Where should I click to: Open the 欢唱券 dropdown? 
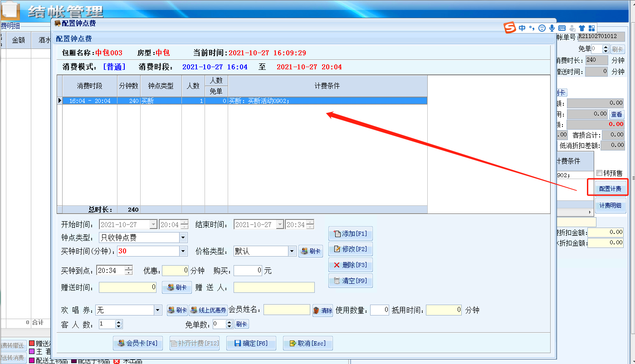point(158,310)
